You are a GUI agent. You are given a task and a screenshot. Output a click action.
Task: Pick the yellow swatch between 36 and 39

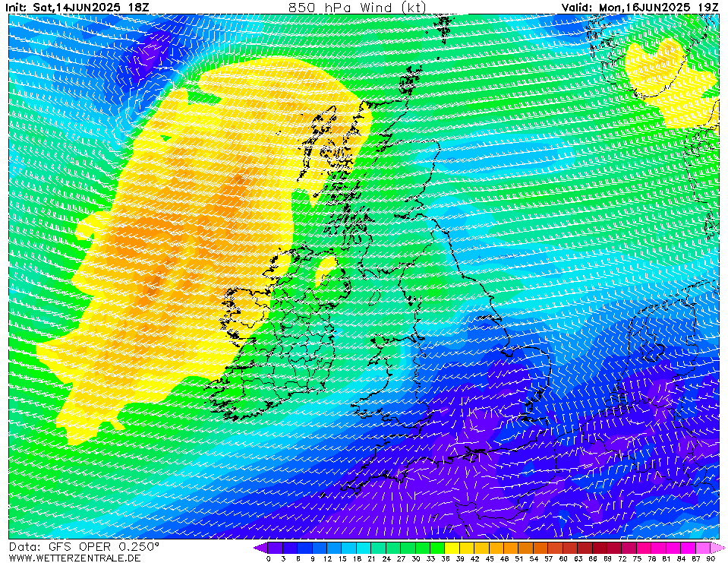pos(452,548)
